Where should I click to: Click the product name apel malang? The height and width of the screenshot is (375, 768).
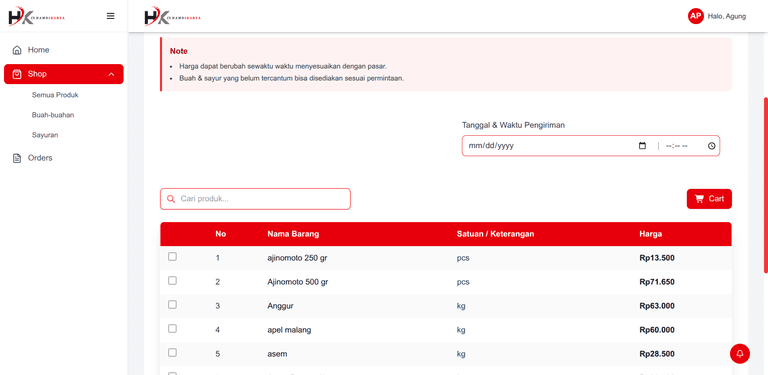tap(289, 330)
